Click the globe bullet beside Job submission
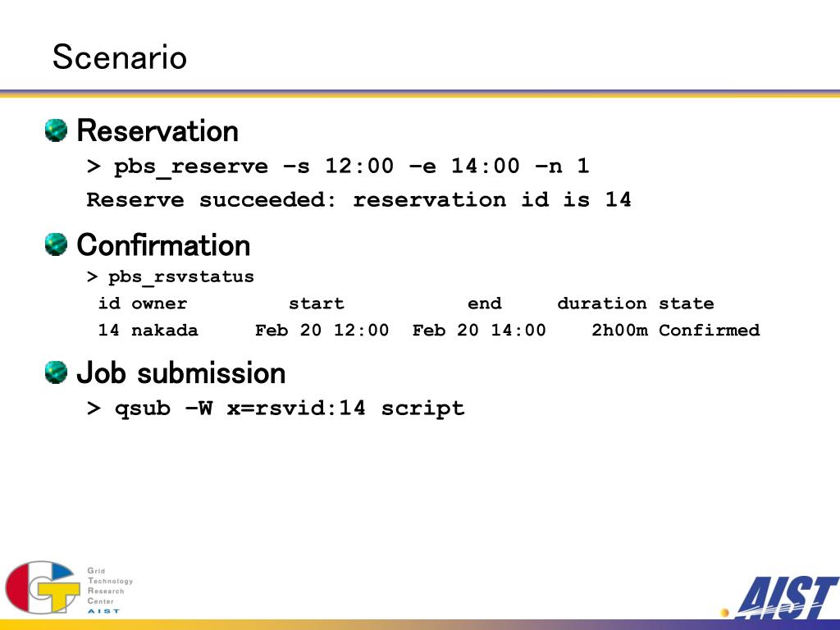Screen dimensions: 840x630 [57, 372]
